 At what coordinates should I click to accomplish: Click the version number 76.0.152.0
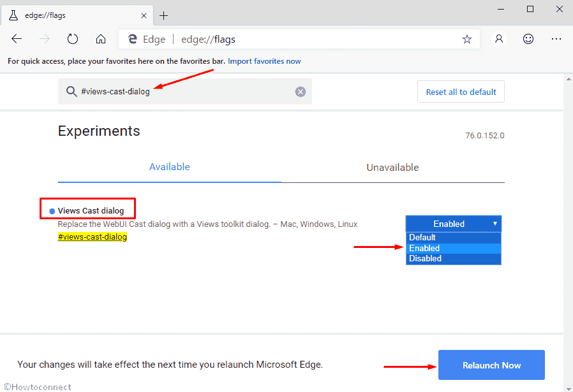(x=484, y=135)
